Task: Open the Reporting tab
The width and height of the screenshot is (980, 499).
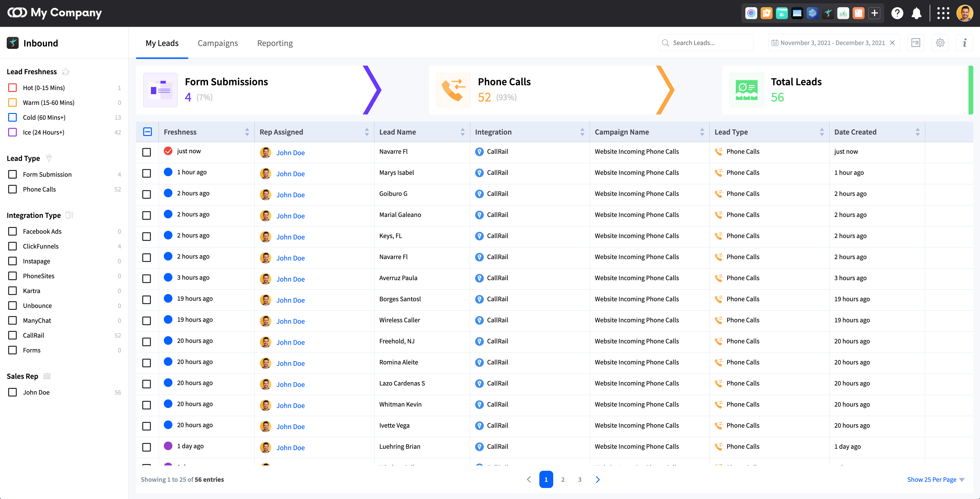Action: (275, 43)
